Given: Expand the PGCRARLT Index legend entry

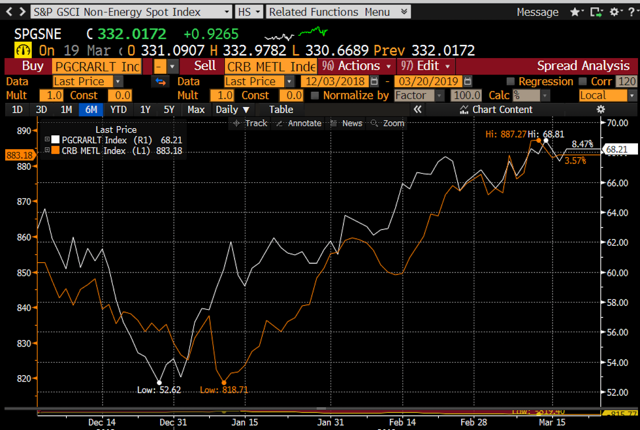Looking at the screenshot, I should (x=47, y=140).
